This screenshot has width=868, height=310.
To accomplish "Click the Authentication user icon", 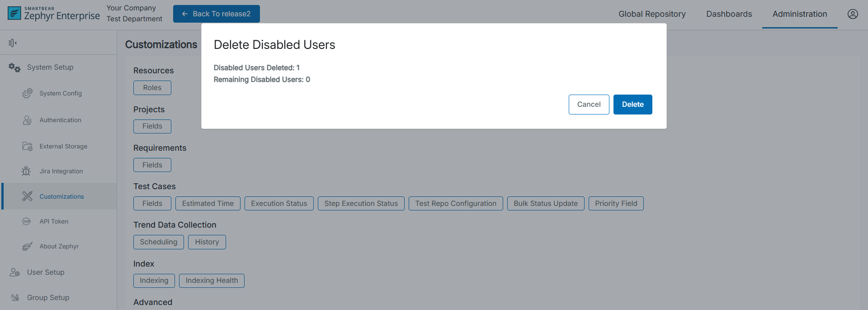I will (27, 120).
